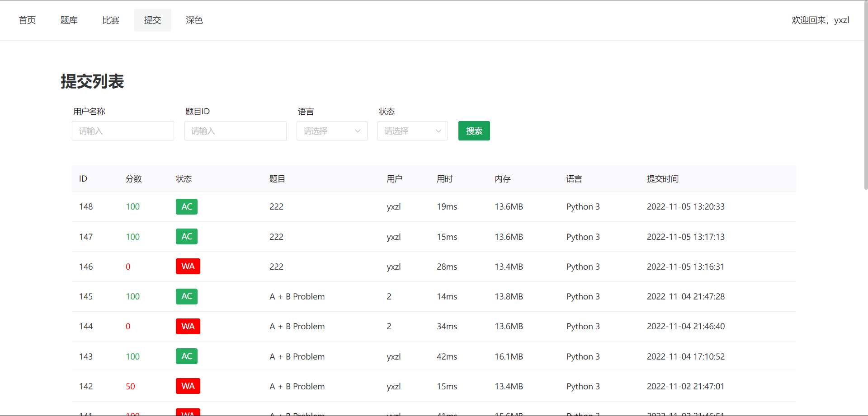This screenshot has width=868, height=416.
Task: Click the WA badge for submission 146
Action: coord(188,266)
